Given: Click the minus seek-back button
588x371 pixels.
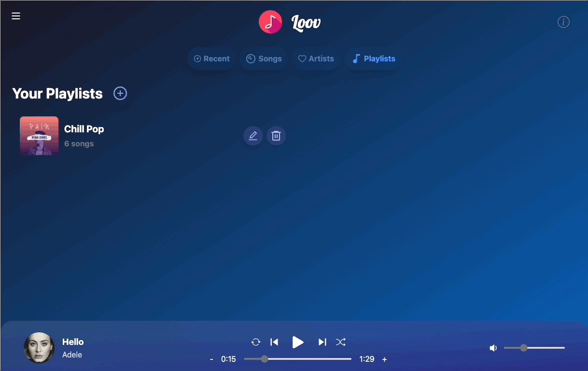Looking at the screenshot, I should [x=211, y=359].
